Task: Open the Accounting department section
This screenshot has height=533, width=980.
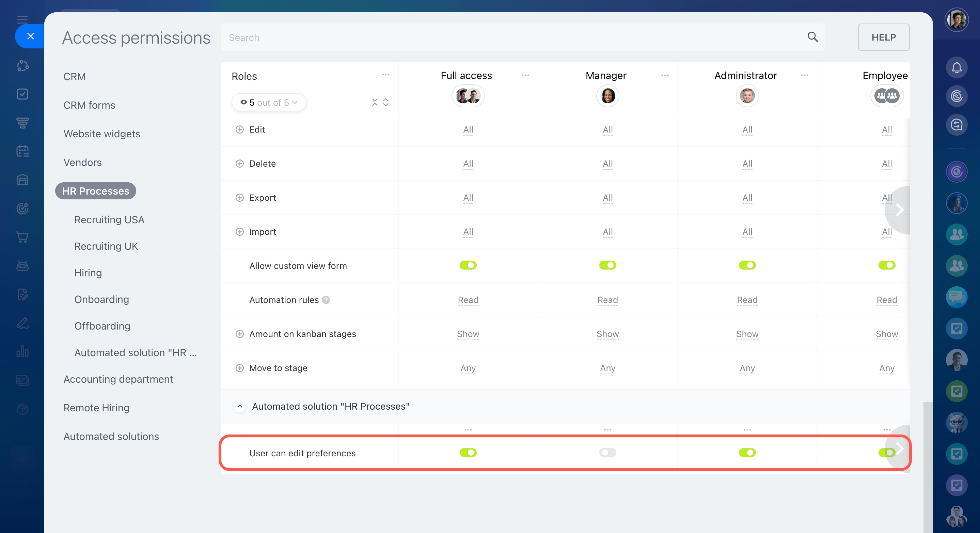Action: [x=118, y=379]
